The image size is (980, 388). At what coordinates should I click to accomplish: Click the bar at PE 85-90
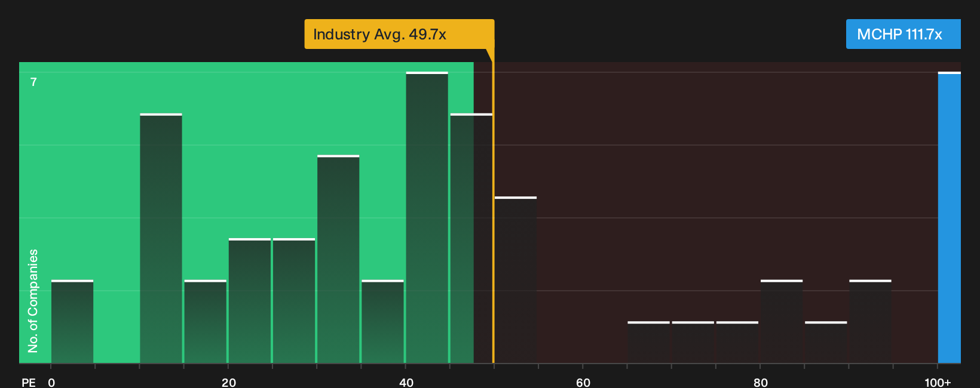point(826,343)
